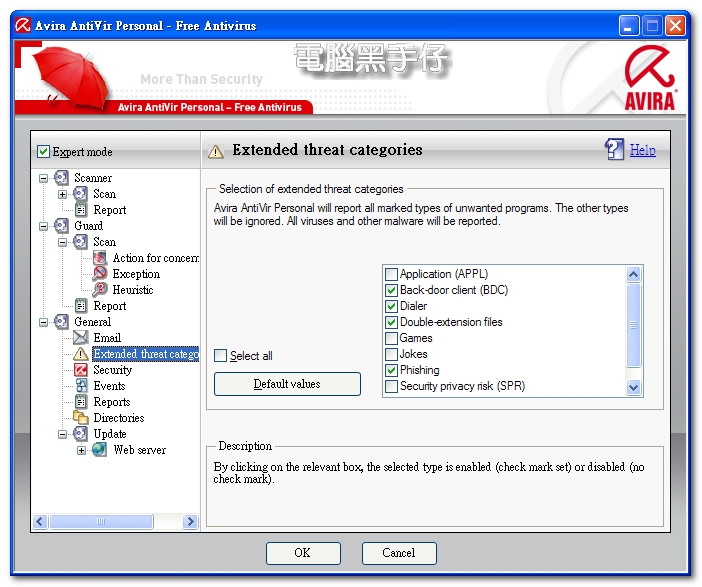This screenshot has width=702, height=587.
Task: Collapse the Guard tree node
Action: coord(43,226)
